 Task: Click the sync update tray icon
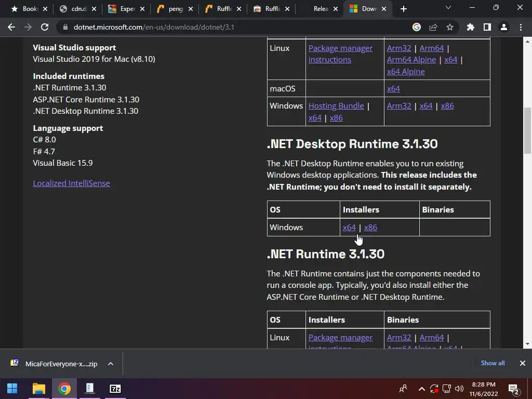[434, 389]
